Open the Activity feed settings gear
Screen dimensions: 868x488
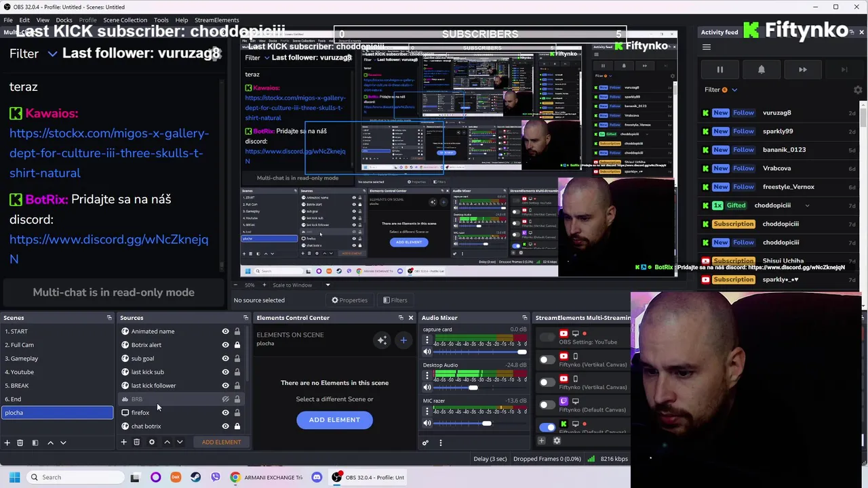click(858, 89)
